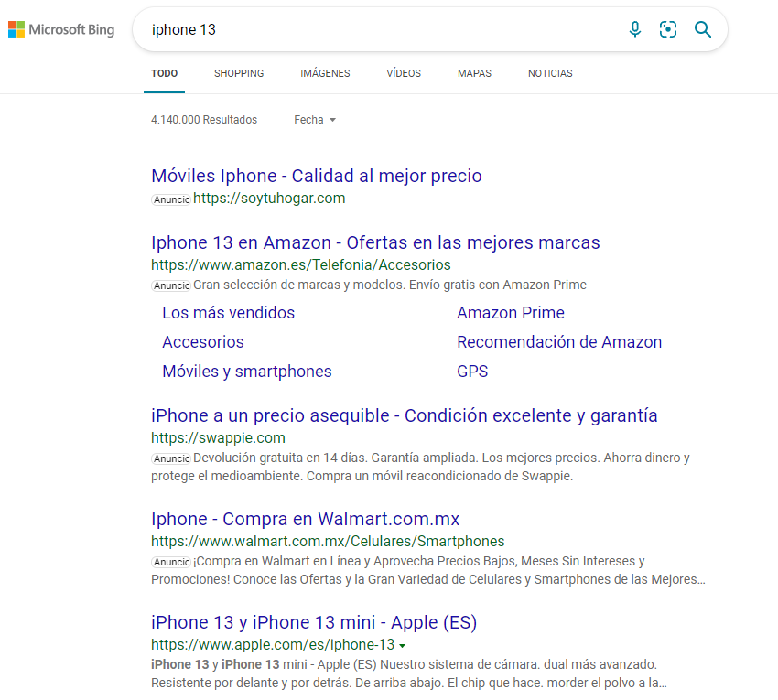Image resolution: width=778 pixels, height=700 pixels.
Task: Open the Los más vendidos sitelink
Action: 228,313
